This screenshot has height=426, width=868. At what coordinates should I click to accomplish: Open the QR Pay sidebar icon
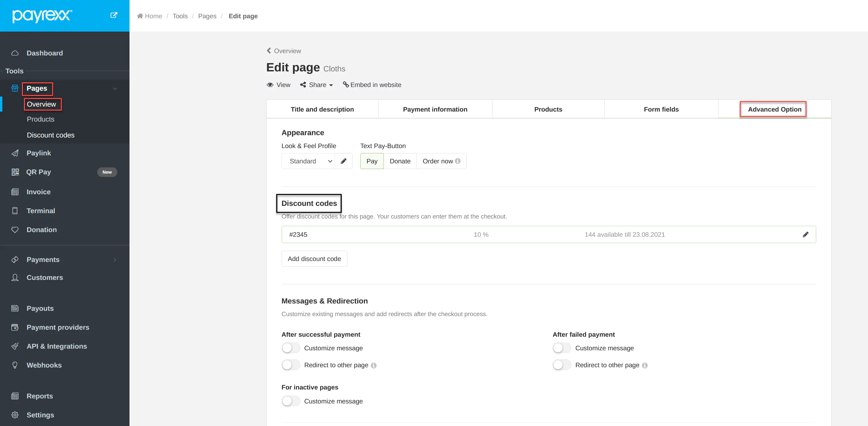coord(15,172)
